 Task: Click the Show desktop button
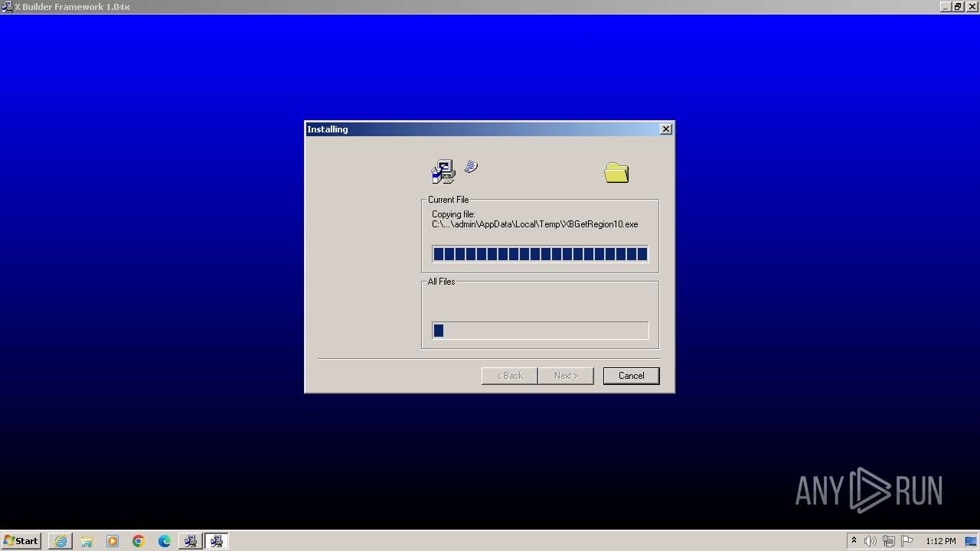(x=972, y=541)
